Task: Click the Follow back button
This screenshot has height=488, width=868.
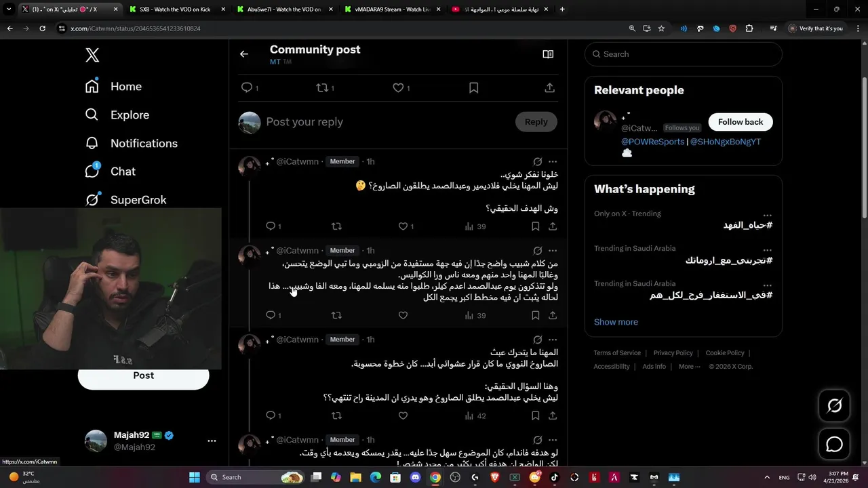Action: [741, 122]
